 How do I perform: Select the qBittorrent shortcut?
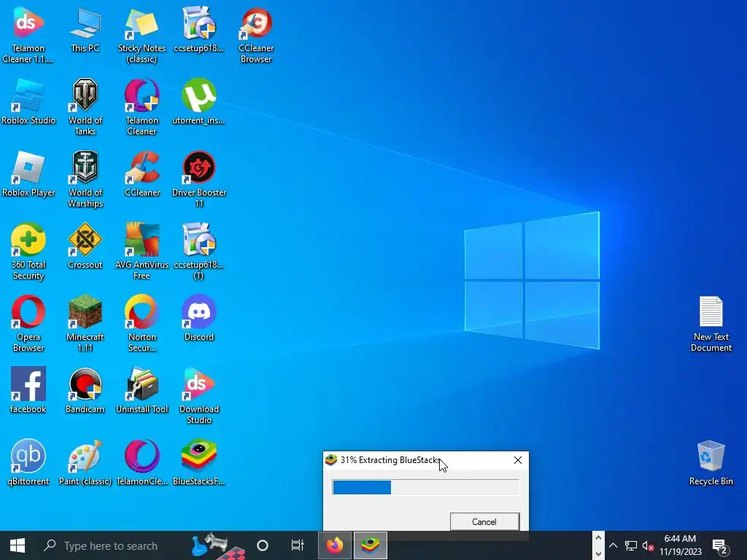[28, 463]
